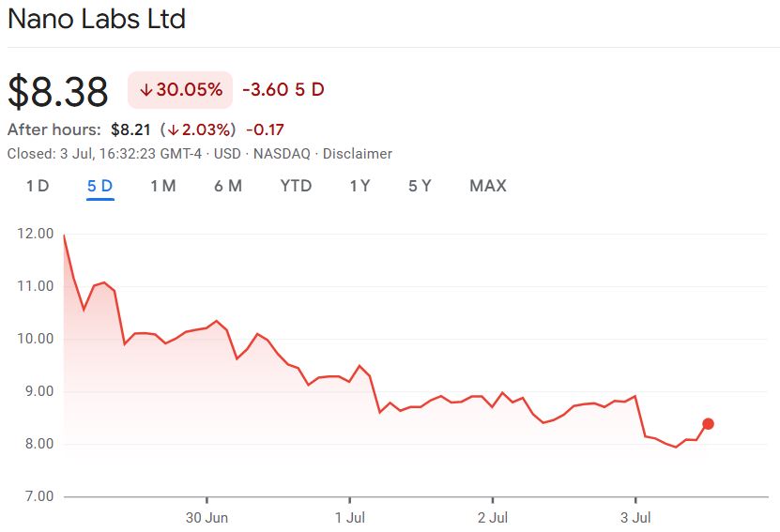This screenshot has width=780, height=532.
Task: Click the down arrow in the 30.05% badge
Action: pyautogui.click(x=146, y=90)
